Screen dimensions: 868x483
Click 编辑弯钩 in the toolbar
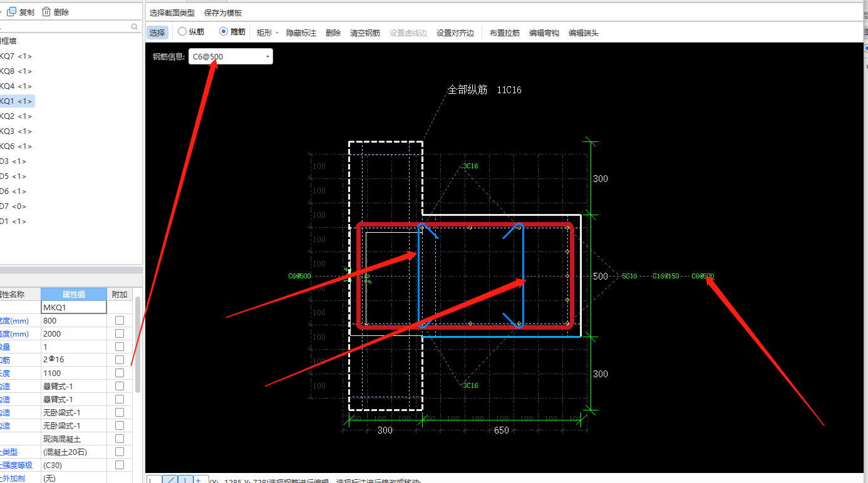point(544,33)
